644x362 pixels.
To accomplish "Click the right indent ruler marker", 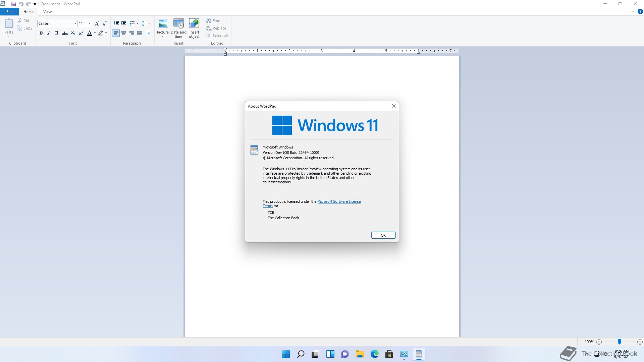I will click(x=418, y=52).
